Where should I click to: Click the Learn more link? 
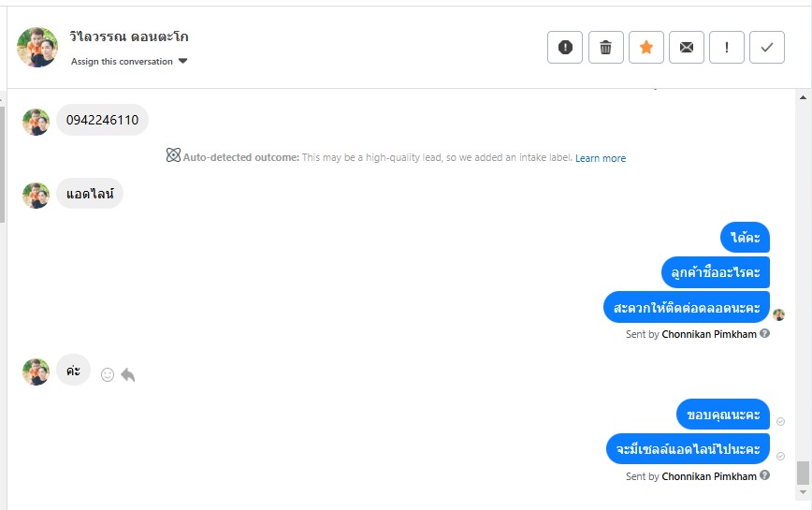(x=601, y=158)
